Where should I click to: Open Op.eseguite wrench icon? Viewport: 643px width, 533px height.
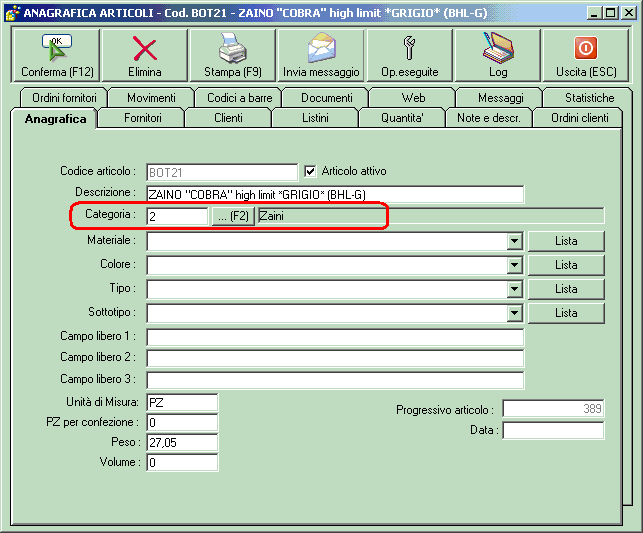409,48
